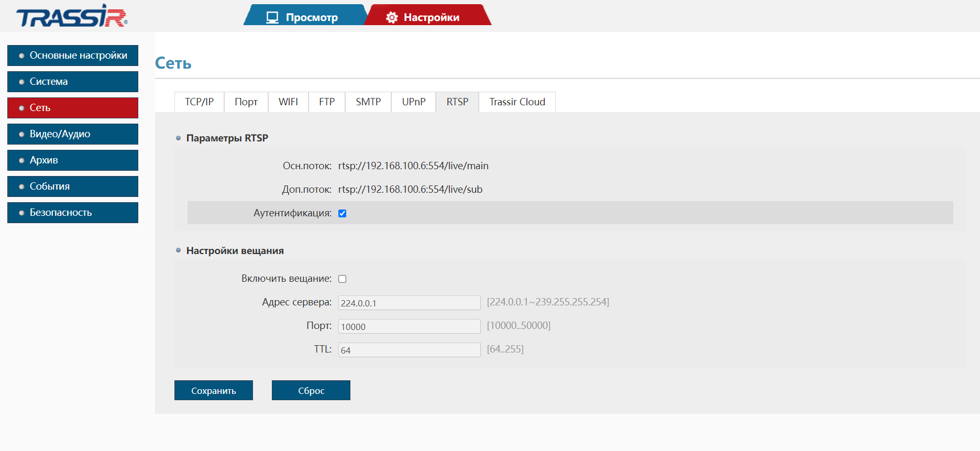Uncheck the Аутентификация checkbox

click(x=343, y=213)
